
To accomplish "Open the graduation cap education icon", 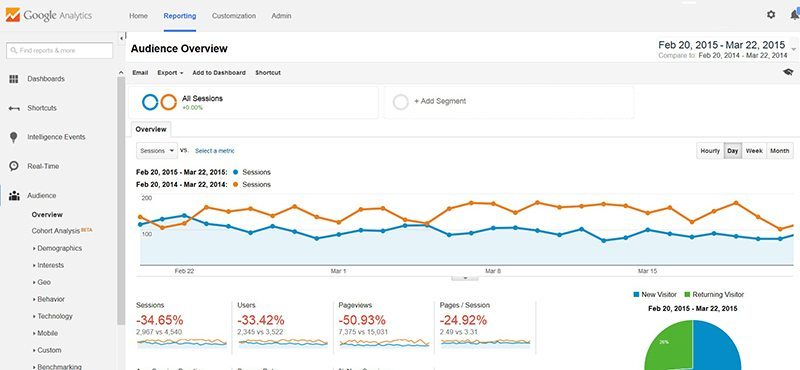I will [788, 72].
